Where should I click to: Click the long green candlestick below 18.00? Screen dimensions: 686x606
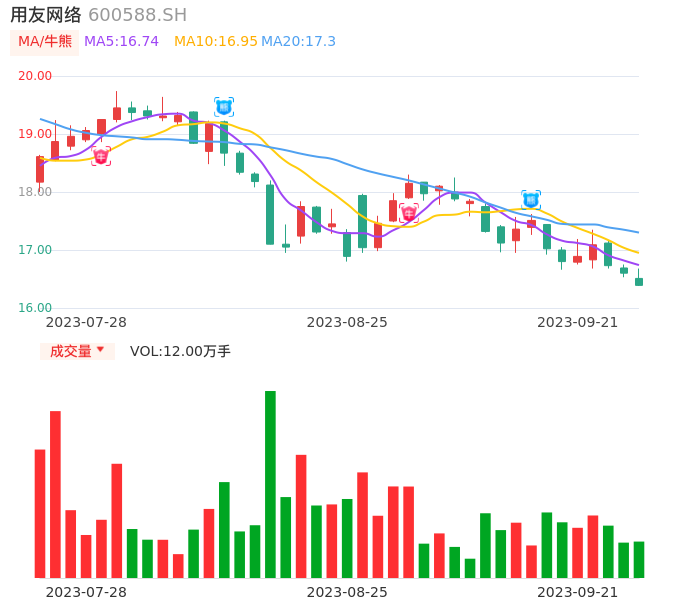click(270, 214)
